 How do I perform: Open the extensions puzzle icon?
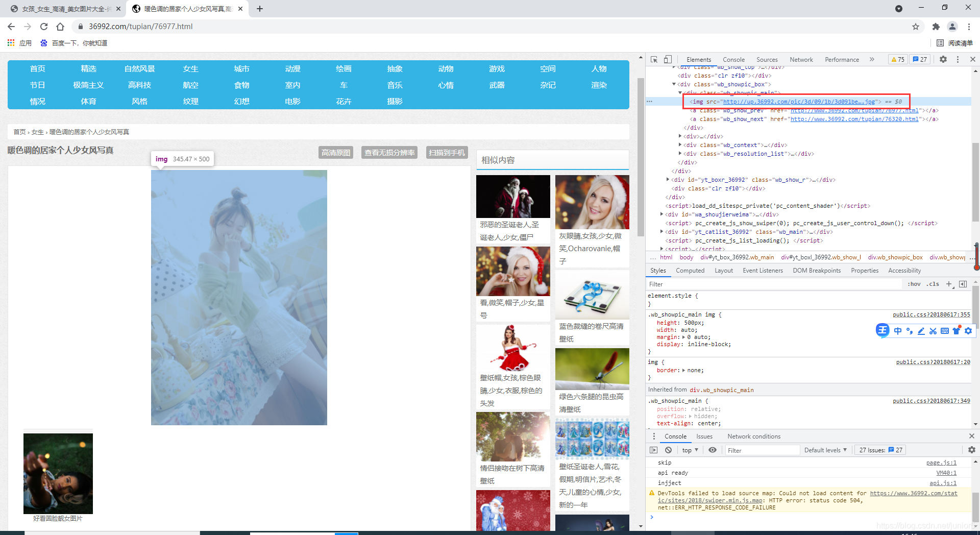point(936,27)
